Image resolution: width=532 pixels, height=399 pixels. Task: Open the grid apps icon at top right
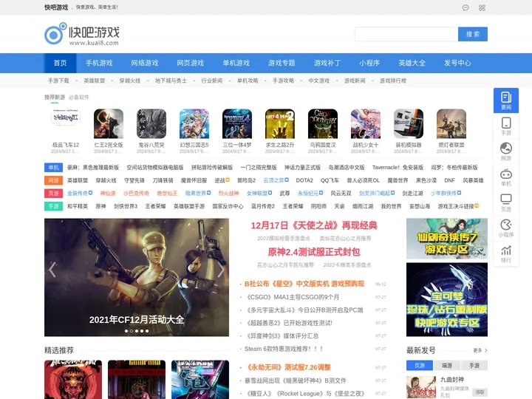pos(482,7)
